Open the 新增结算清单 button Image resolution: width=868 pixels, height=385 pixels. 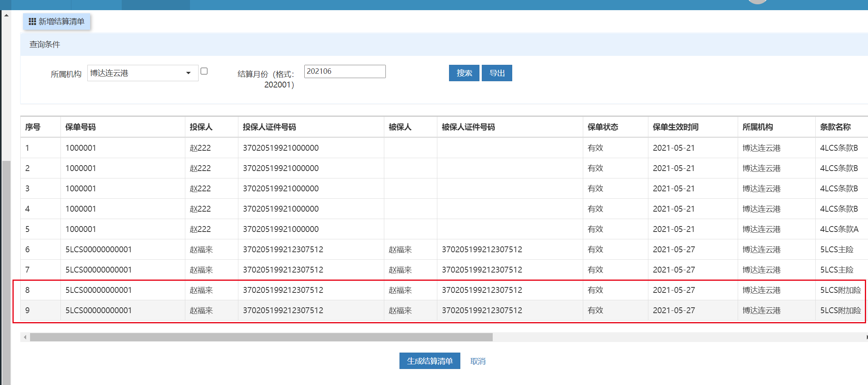click(x=57, y=21)
